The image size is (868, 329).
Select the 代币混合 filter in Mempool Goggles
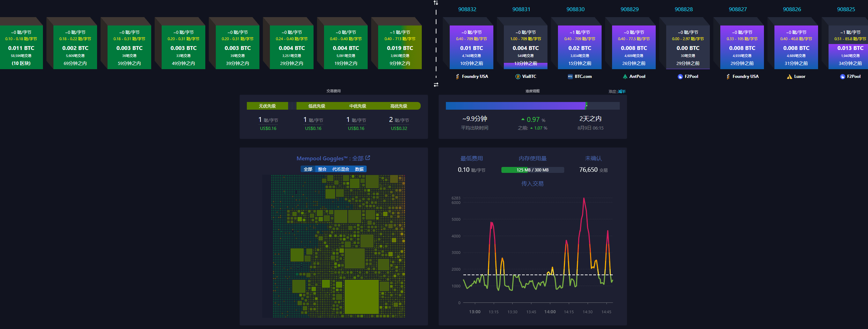coord(340,169)
